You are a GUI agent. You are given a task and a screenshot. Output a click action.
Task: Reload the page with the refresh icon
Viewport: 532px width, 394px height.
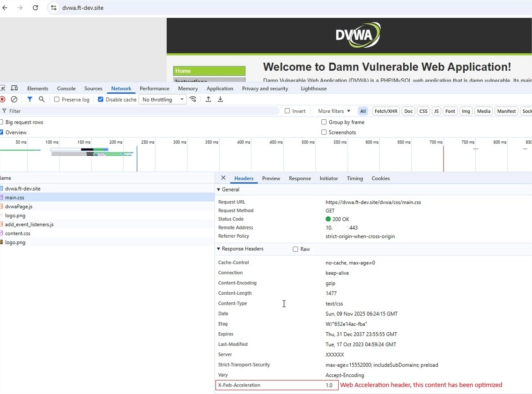click(x=35, y=7)
